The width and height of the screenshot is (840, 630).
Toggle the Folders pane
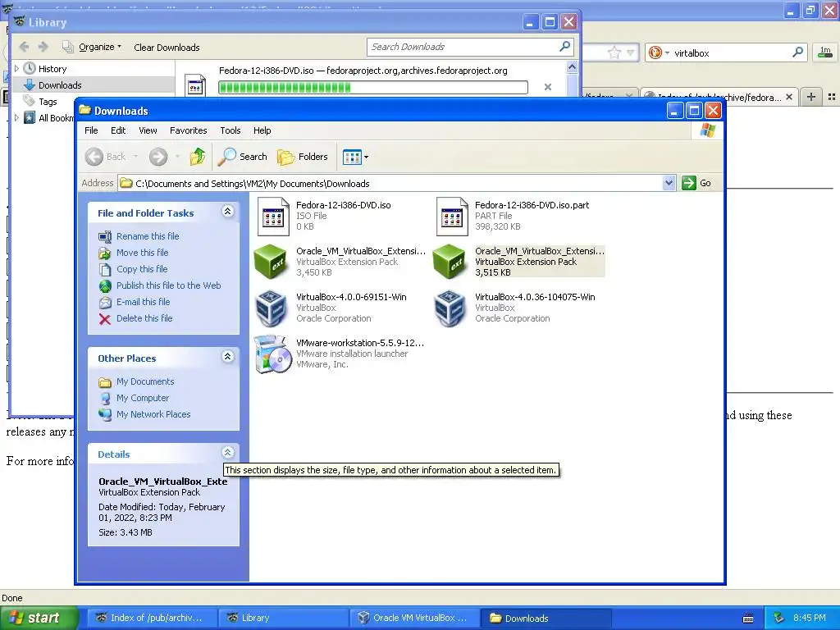pyautogui.click(x=302, y=157)
